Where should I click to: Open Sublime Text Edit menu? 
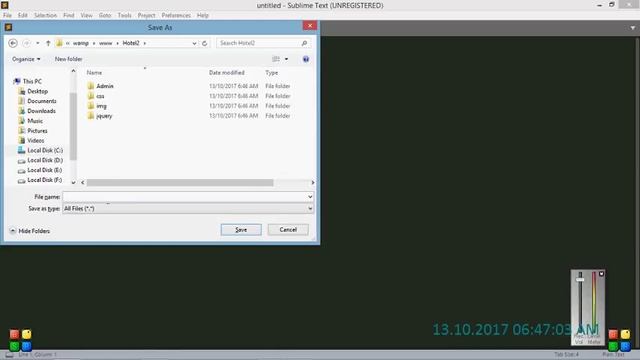(x=22, y=15)
